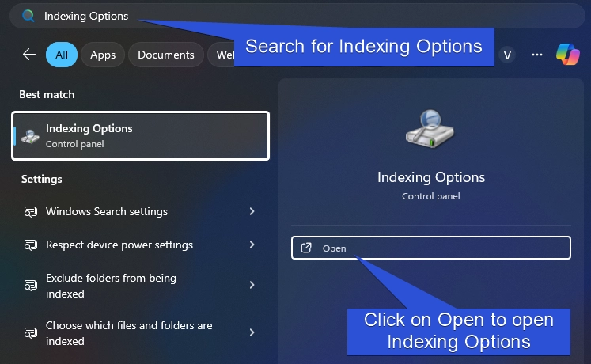
Task: Click the search field containing Indexing Options
Action: (297, 16)
